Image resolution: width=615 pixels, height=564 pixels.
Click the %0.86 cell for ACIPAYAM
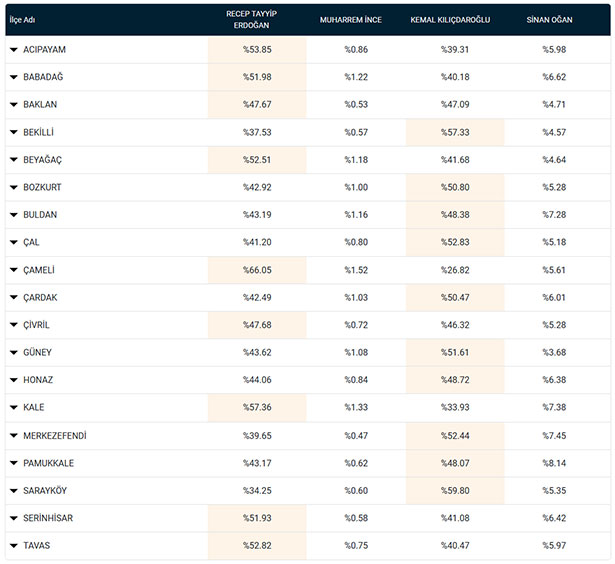[356, 50]
